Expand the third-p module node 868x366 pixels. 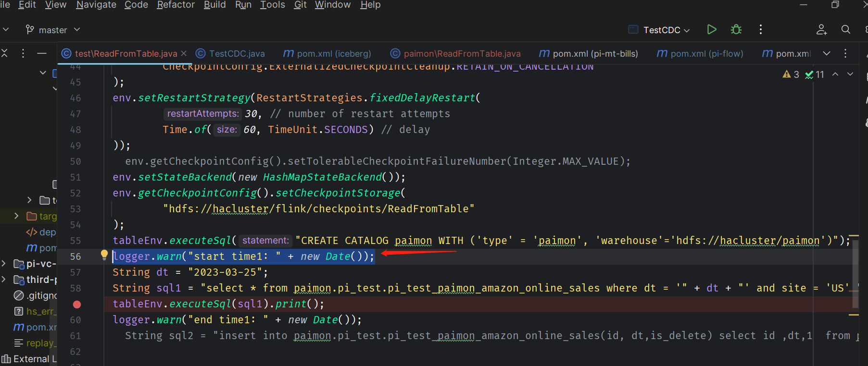click(x=4, y=280)
